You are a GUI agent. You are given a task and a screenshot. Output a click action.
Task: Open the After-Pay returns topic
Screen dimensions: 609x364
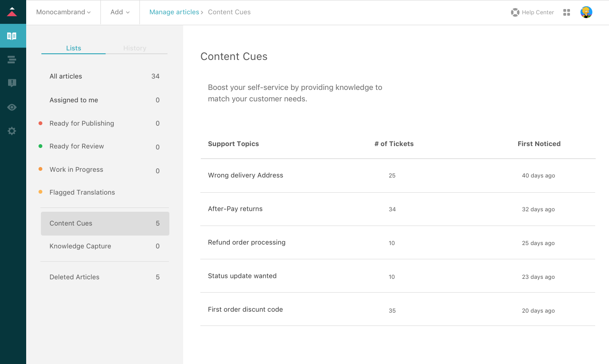point(235,208)
